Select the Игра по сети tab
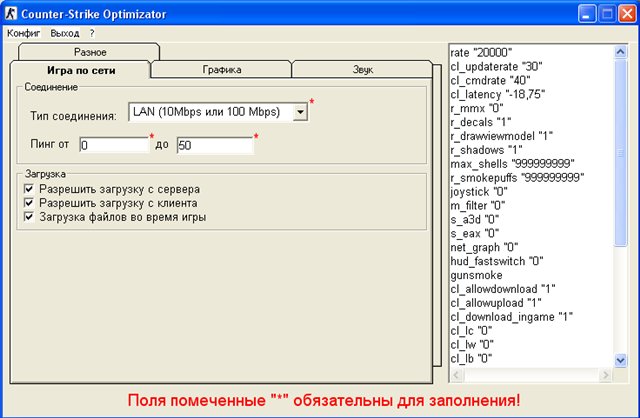The image size is (640, 418). pos(80,70)
